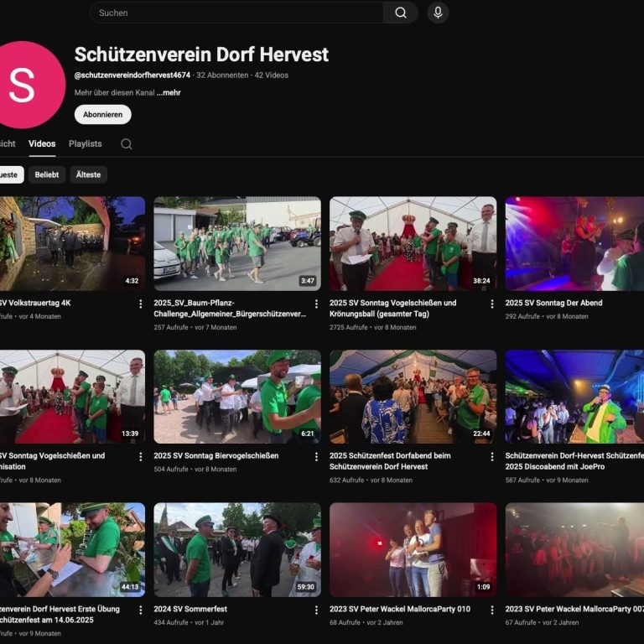644x644 pixels.
Task: Click the search magnifier button
Action: coord(401,13)
